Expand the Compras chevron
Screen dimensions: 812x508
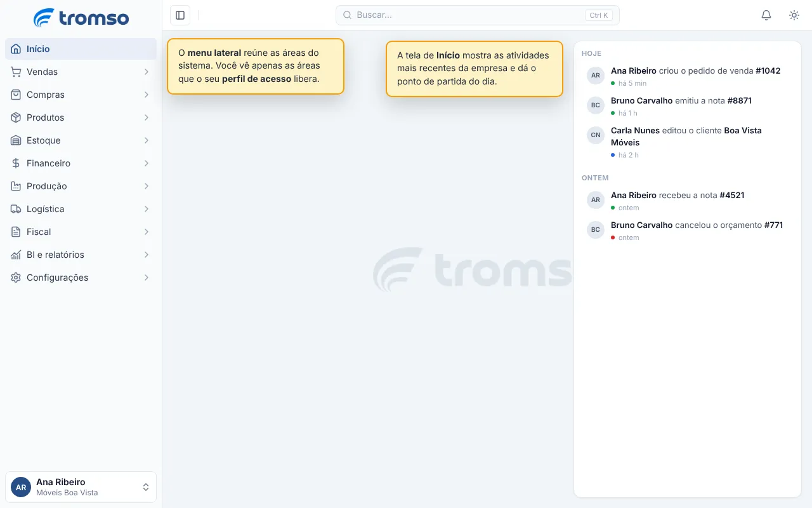tap(147, 95)
